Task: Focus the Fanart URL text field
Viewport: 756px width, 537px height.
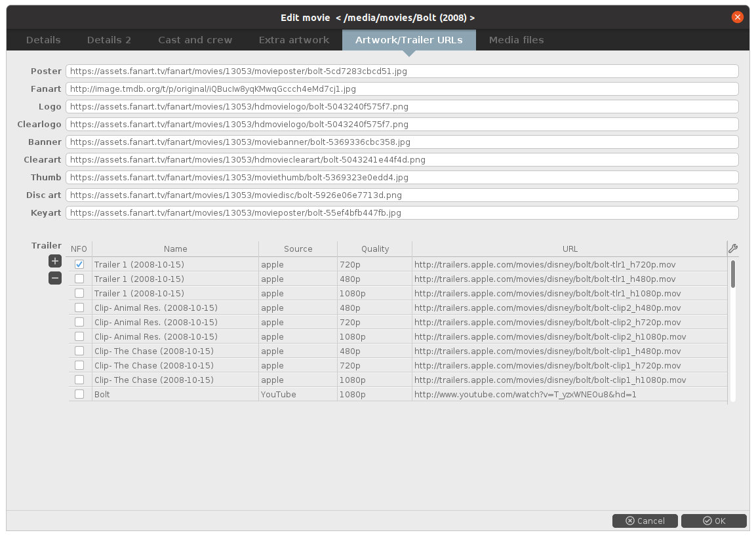Action: pyautogui.click(x=402, y=89)
